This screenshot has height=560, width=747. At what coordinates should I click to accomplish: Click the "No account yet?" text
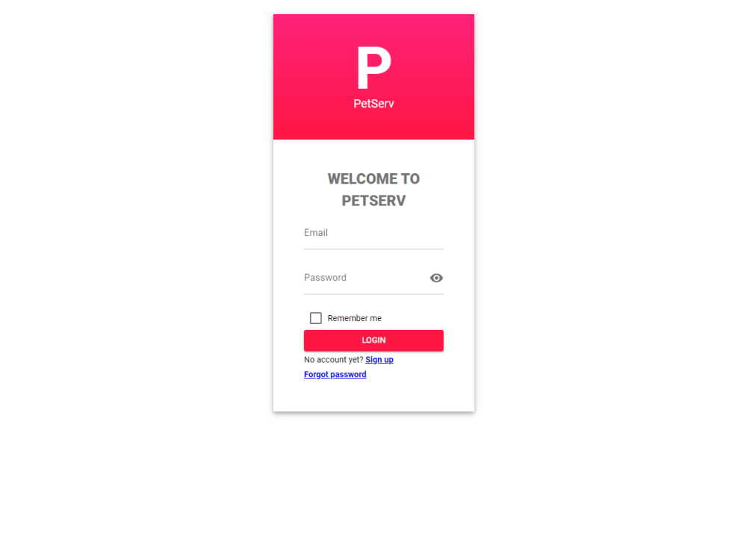click(x=333, y=360)
